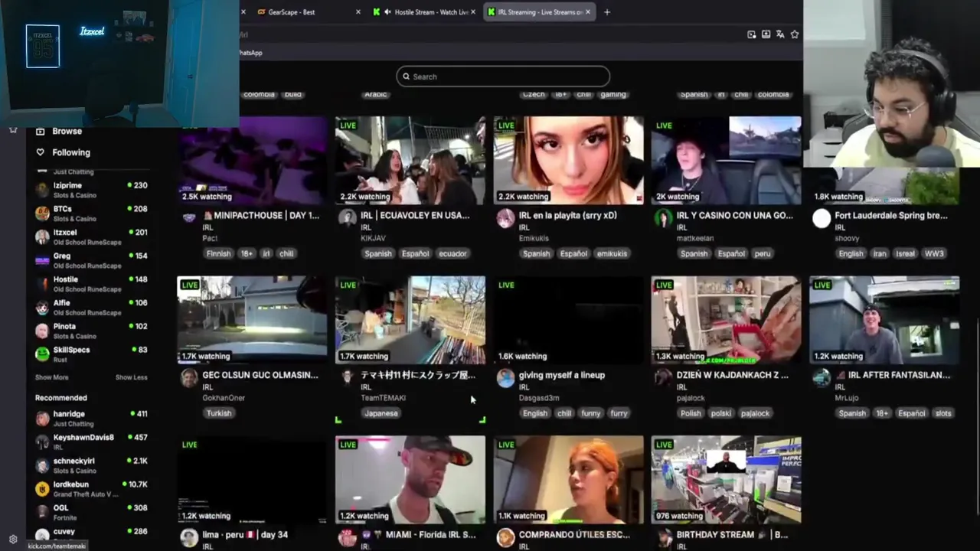Select the IRL Streaming browser tab
This screenshot has height=551, width=980.
[x=538, y=12]
